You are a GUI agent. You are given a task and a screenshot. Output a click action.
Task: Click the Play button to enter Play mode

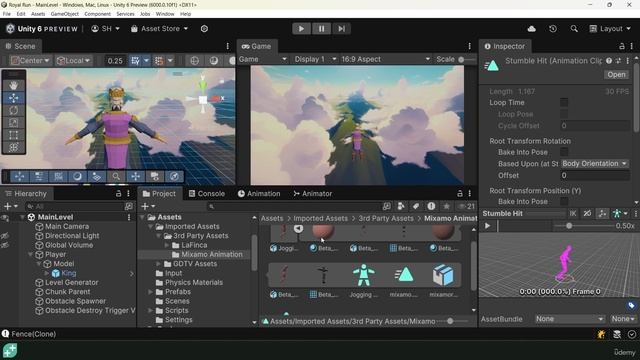pyautogui.click(x=301, y=29)
